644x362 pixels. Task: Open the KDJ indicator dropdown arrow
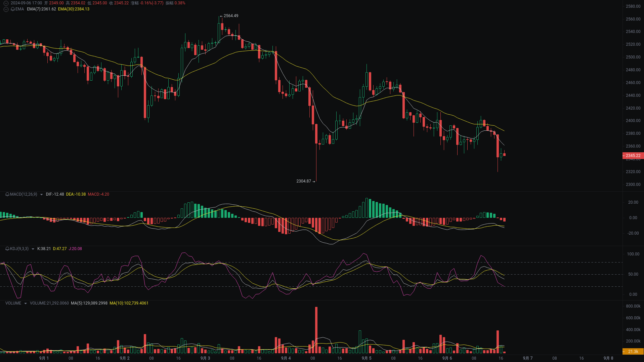coord(33,249)
